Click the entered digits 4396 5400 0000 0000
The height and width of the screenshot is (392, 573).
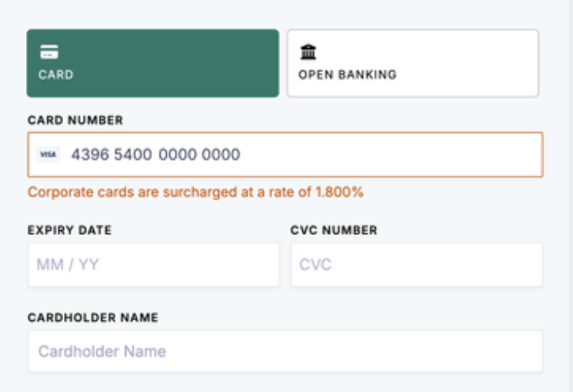point(156,155)
